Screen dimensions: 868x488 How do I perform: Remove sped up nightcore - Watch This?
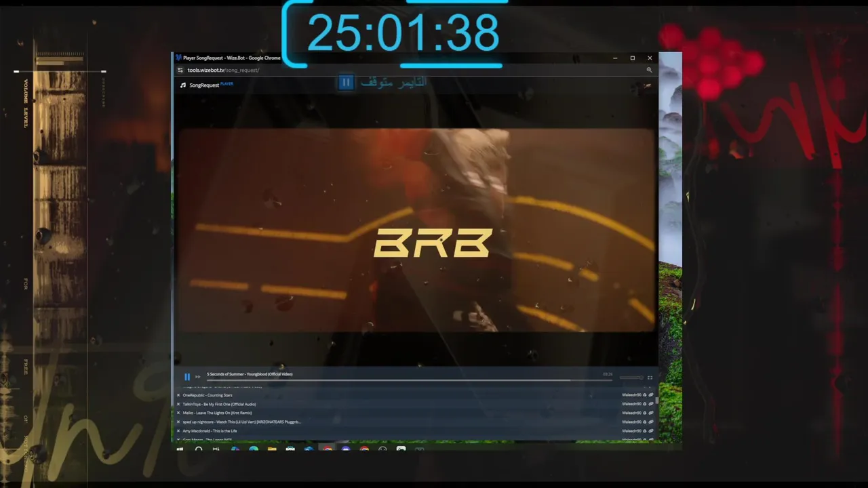click(178, 422)
